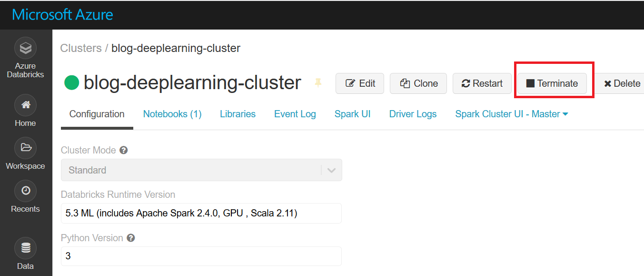The height and width of the screenshot is (276, 644).
Task: Click the Databricks Runtime Version label
Action: click(118, 194)
